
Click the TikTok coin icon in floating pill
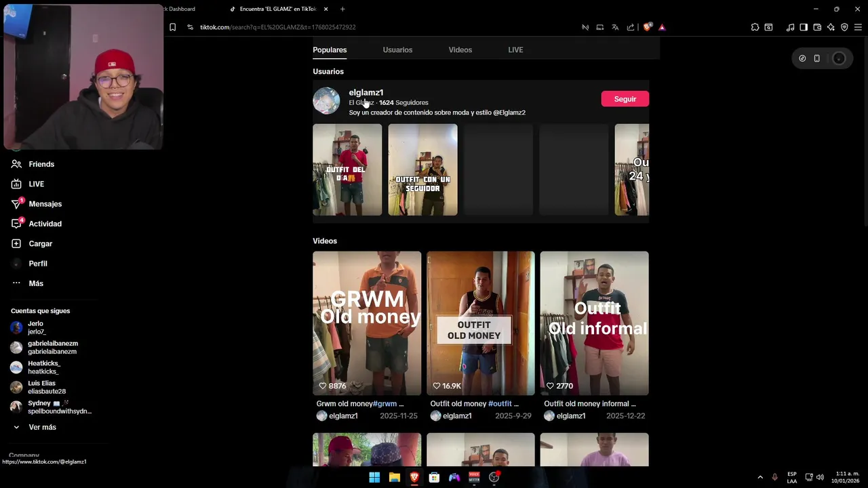802,58
